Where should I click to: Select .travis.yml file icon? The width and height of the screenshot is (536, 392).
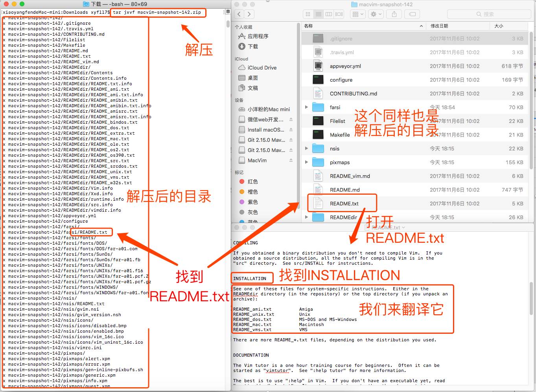point(318,52)
